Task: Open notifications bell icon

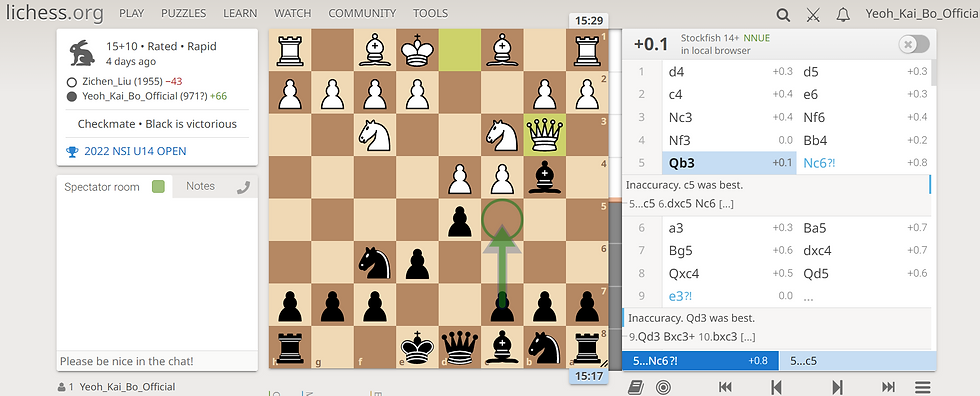Action: point(843,14)
